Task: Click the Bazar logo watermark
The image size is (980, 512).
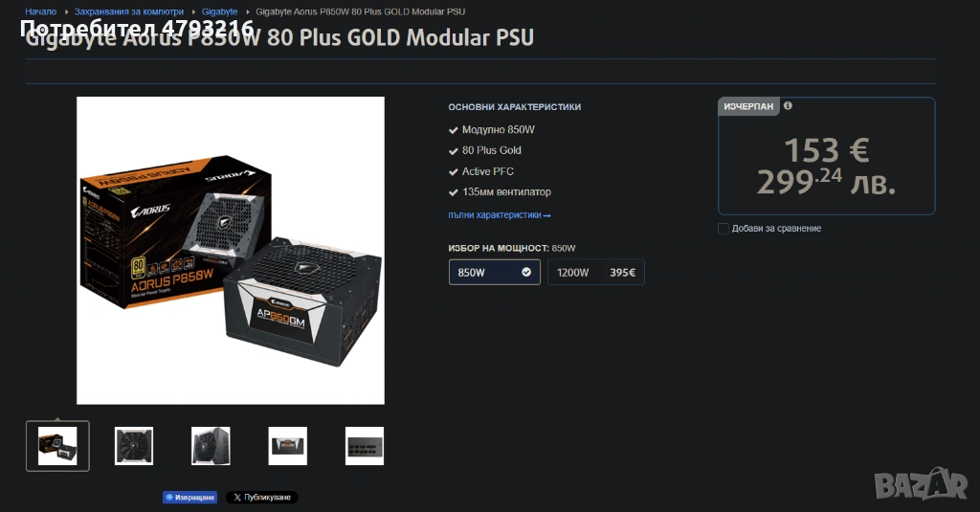Action: [922, 483]
